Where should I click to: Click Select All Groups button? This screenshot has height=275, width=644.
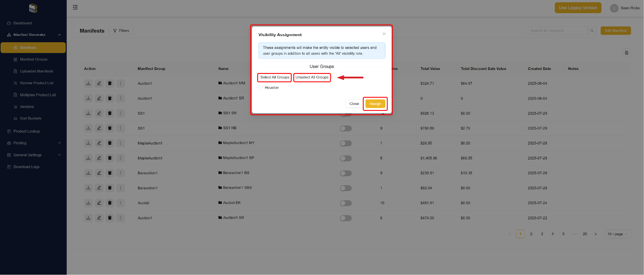click(275, 77)
